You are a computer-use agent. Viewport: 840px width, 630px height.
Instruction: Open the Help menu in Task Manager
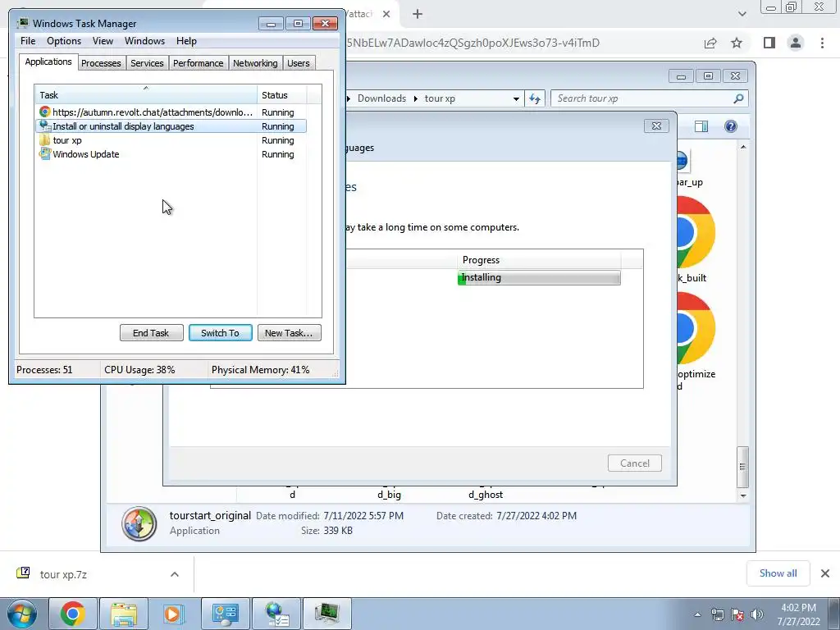(x=186, y=41)
